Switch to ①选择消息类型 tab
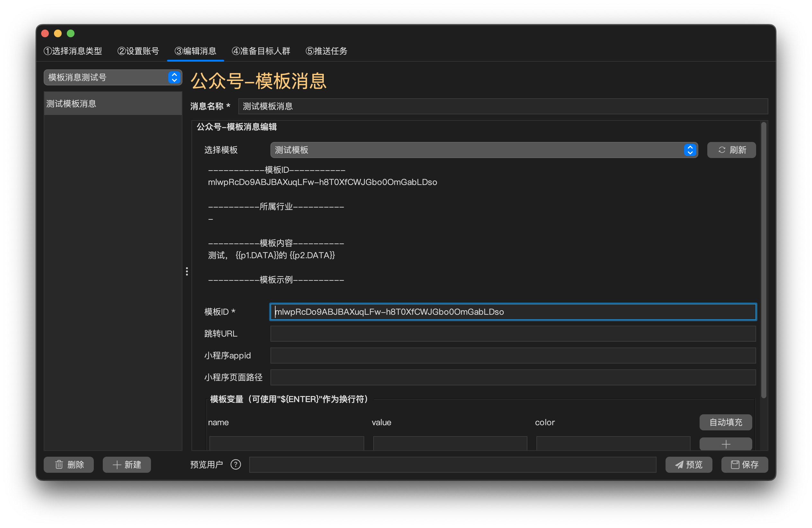The height and width of the screenshot is (528, 812). pos(73,51)
